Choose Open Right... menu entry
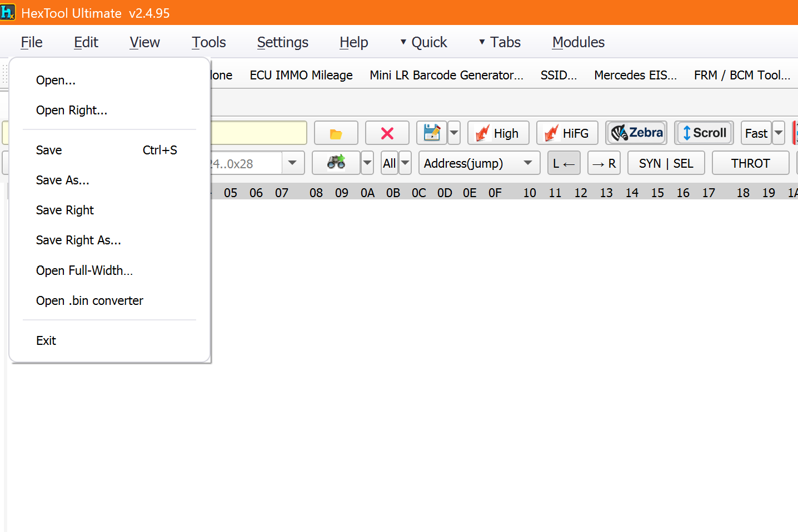 pos(109,110)
